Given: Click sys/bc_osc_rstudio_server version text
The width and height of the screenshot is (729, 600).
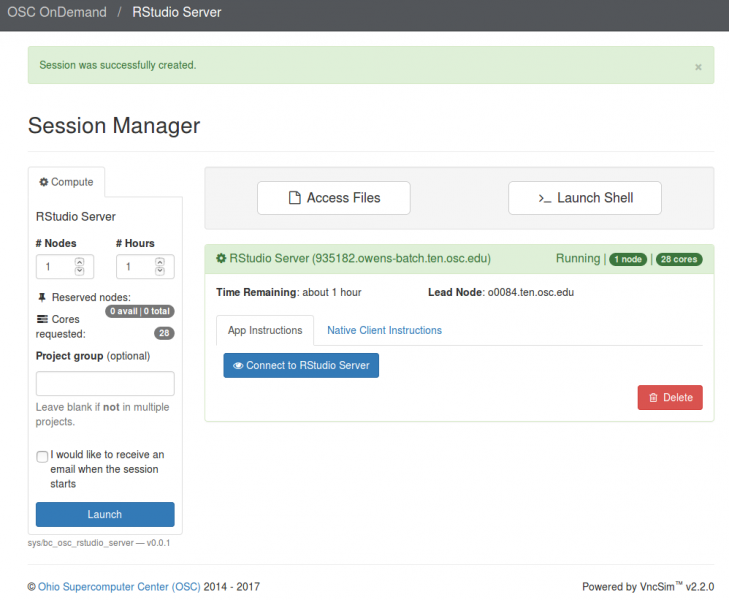Looking at the screenshot, I should pos(99,543).
